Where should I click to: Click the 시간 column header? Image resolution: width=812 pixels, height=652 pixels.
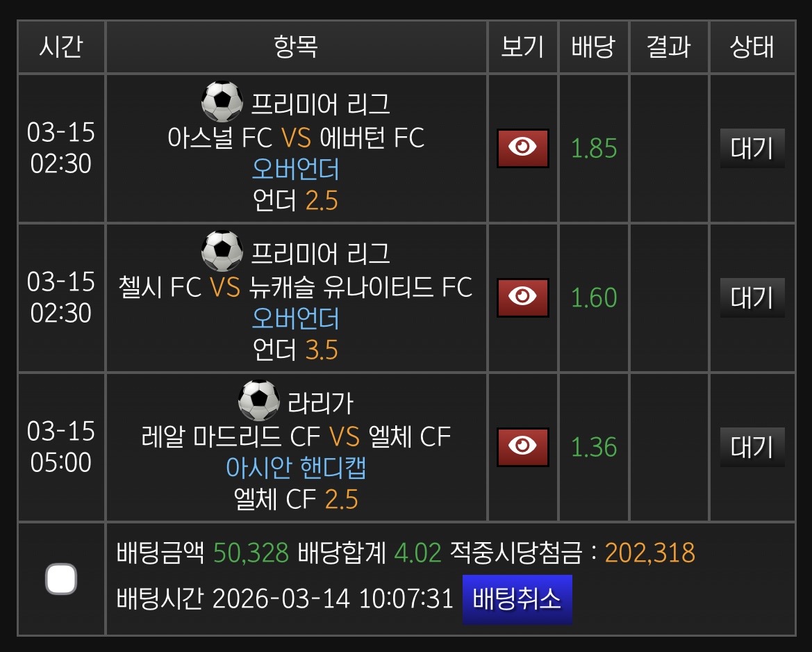click(61, 47)
